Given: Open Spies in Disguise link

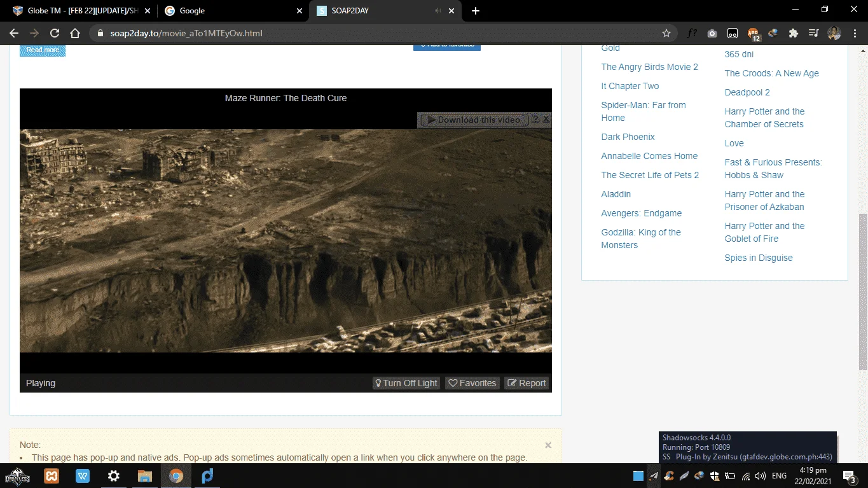Looking at the screenshot, I should point(759,258).
